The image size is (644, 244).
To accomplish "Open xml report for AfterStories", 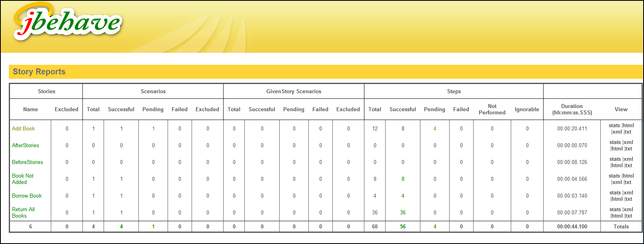I will tap(628, 142).
